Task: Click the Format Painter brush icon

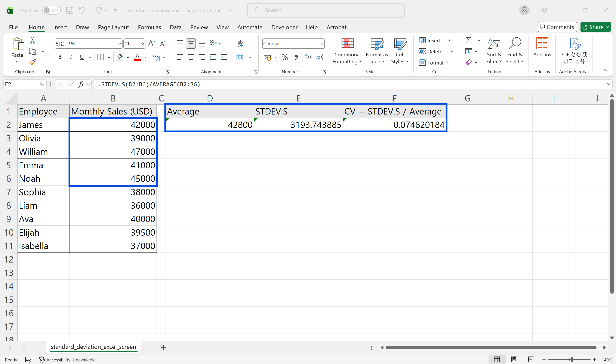Action: (33, 62)
